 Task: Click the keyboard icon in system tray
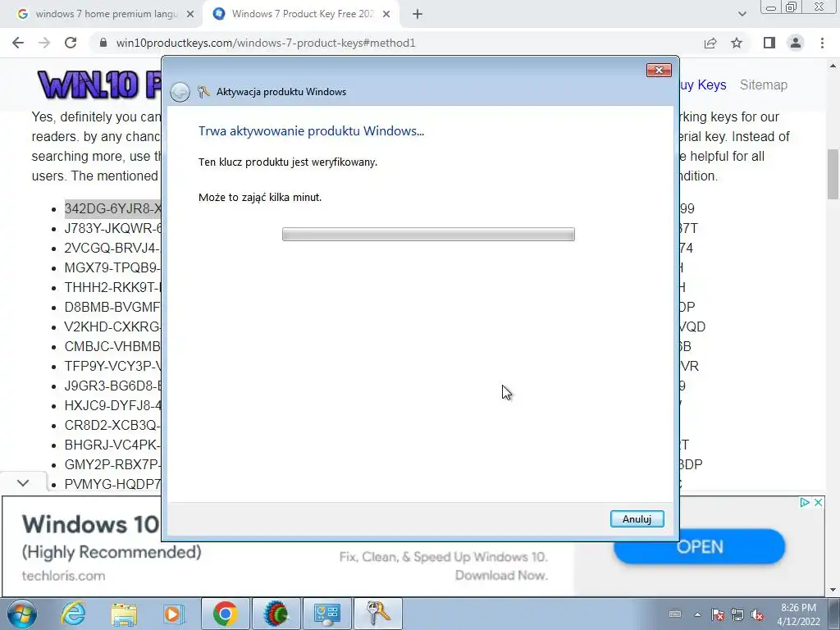[675, 614]
